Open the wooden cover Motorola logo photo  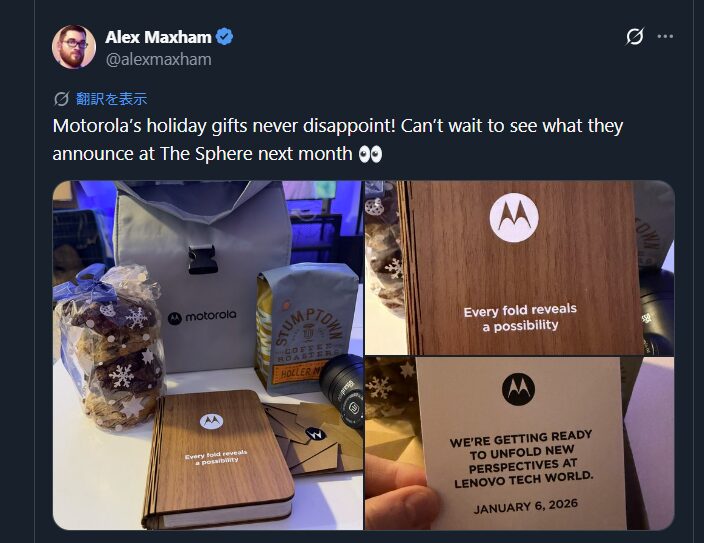(519, 268)
